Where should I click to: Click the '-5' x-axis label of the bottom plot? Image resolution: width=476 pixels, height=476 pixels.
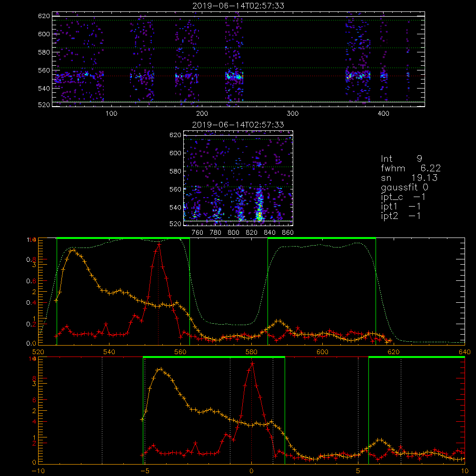(145, 471)
